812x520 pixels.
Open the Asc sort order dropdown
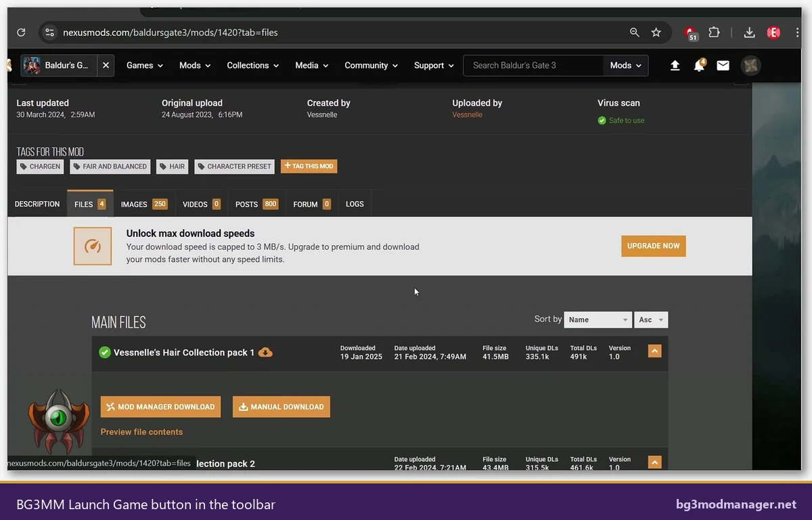coord(651,320)
